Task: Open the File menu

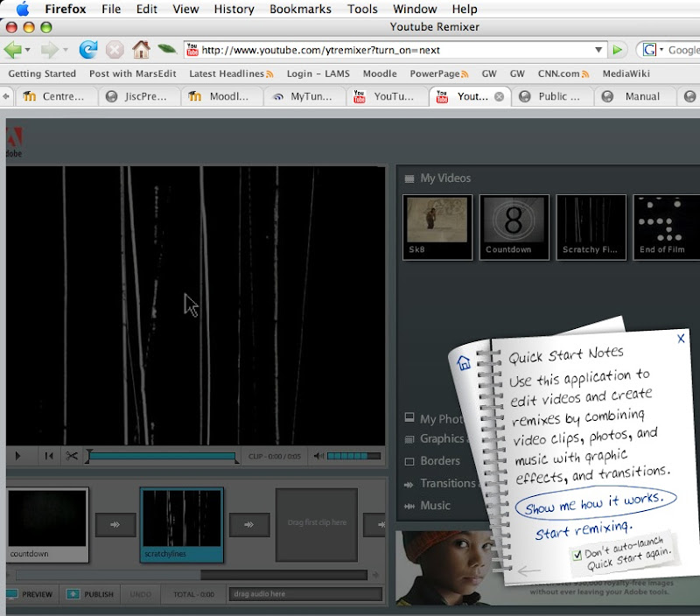Action: coord(111,9)
